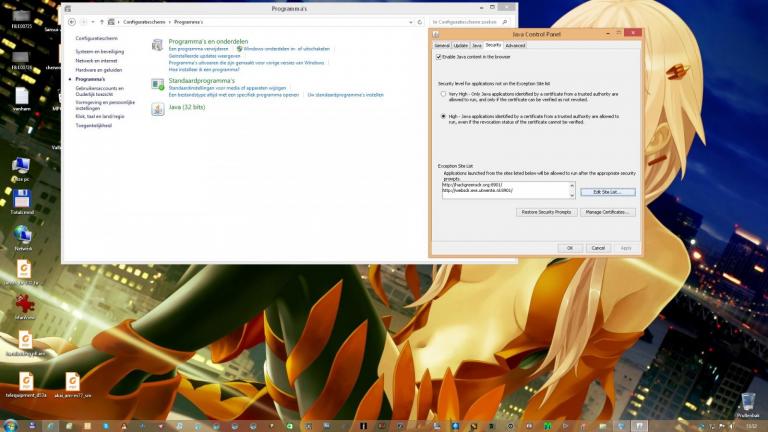Click the Java (32 bits) icon
The width and height of the screenshot is (768, 432).
158,109
